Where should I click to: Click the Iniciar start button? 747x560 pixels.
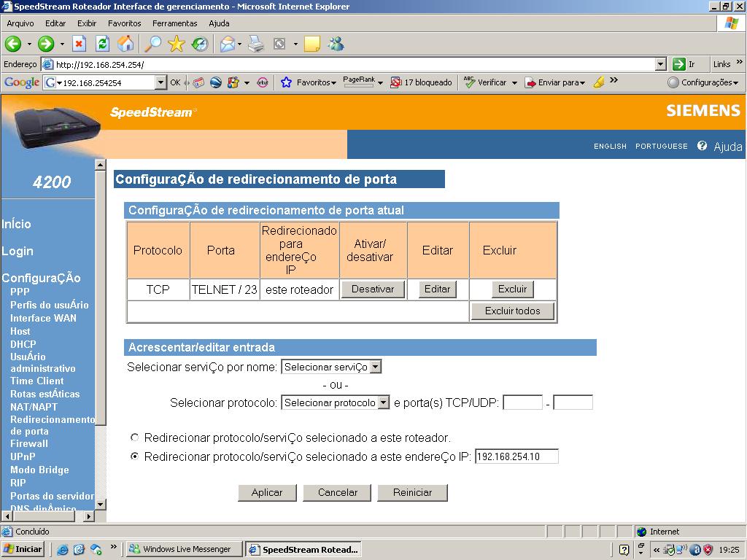coord(23,549)
